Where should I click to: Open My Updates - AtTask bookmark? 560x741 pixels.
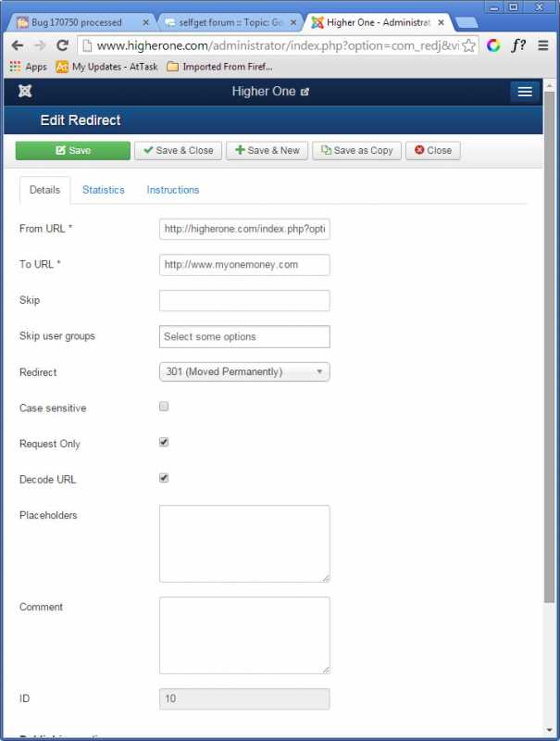click(106, 67)
